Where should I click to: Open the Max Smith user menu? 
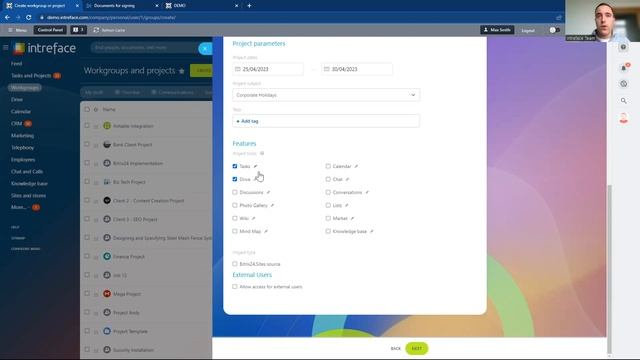(x=497, y=30)
